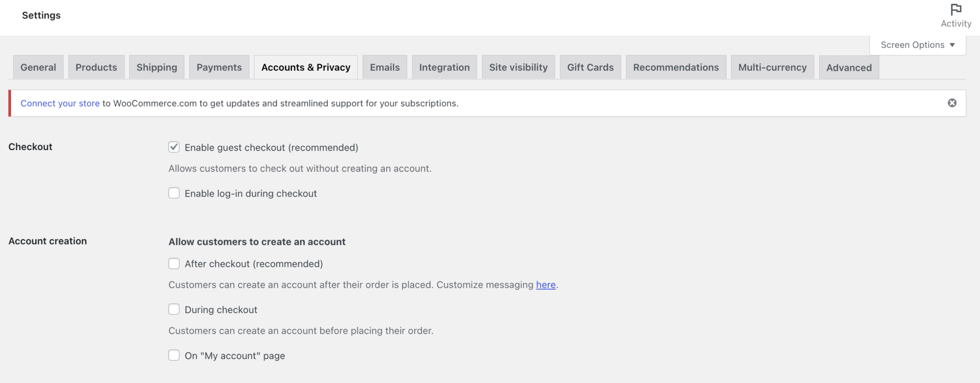Check During checkout account creation

(174, 309)
